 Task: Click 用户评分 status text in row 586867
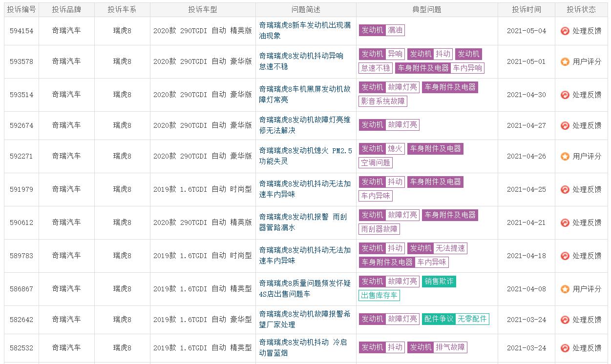[x=587, y=289]
